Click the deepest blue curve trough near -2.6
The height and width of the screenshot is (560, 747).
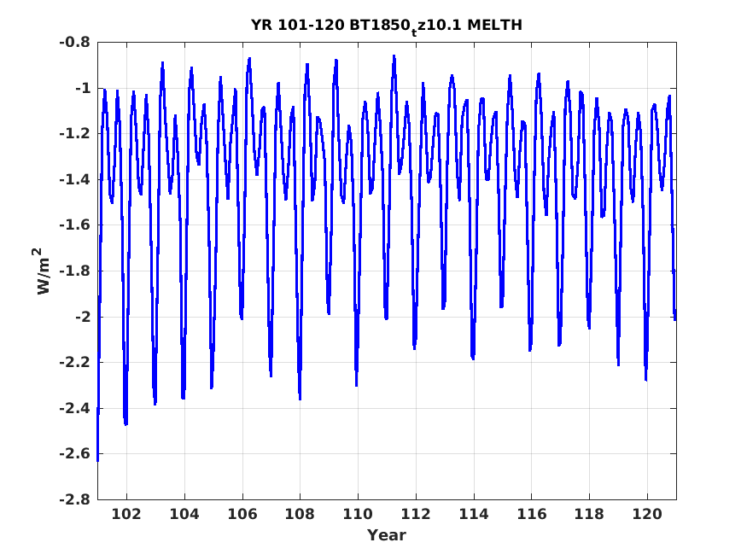pos(97,459)
